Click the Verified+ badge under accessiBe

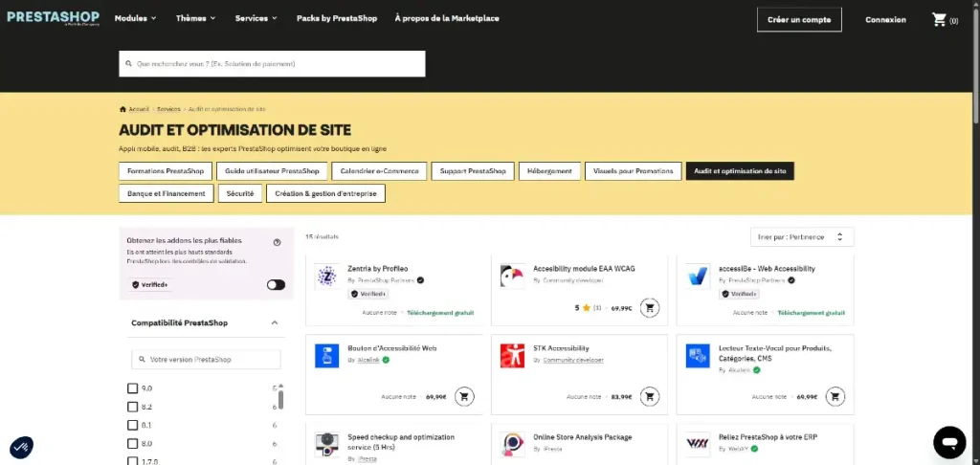(740, 294)
